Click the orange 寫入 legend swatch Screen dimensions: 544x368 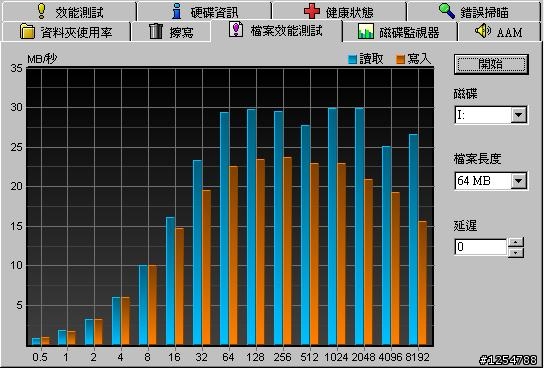(x=401, y=60)
